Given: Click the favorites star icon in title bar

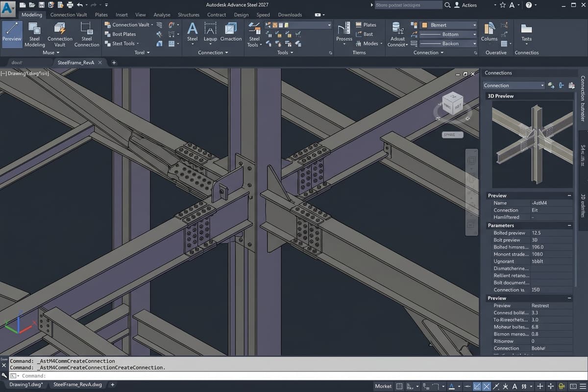Looking at the screenshot, I should point(503,5).
